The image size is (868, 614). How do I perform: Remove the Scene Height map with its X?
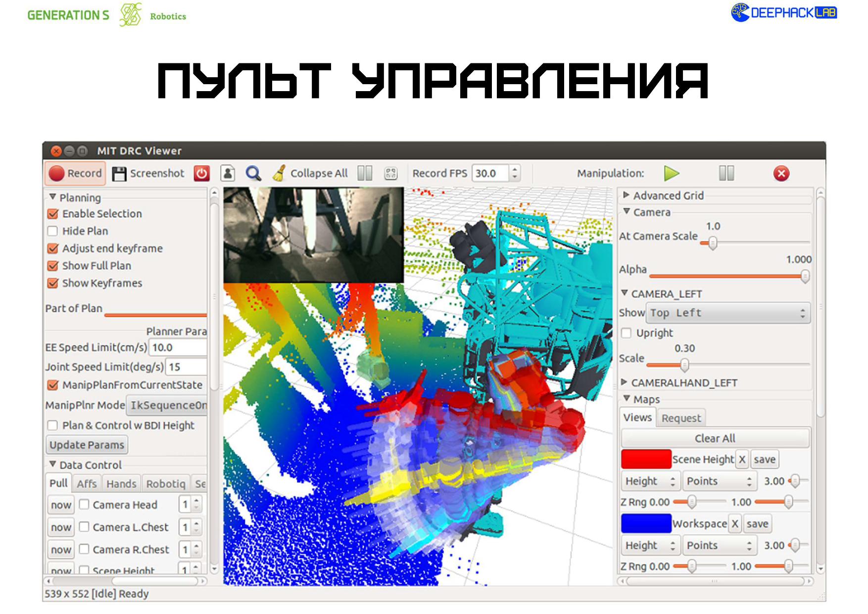click(x=742, y=460)
